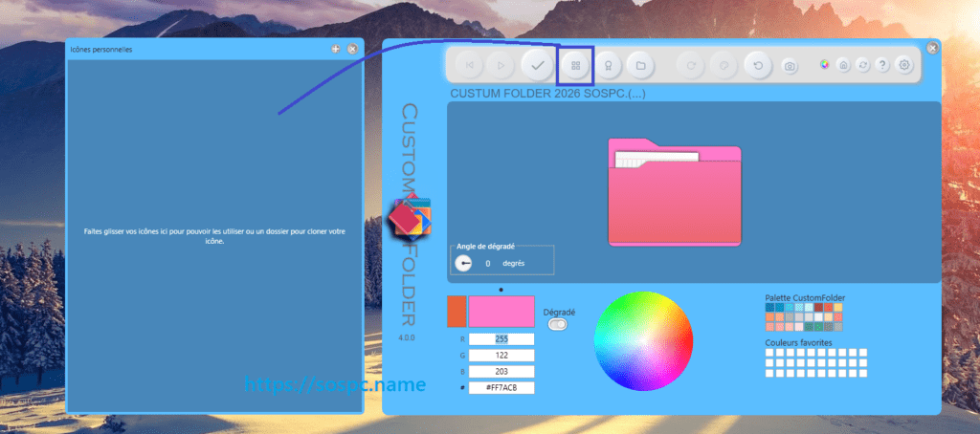Open the folder chooser toolbar icon
The width and height of the screenshot is (980, 434).
pos(640,65)
